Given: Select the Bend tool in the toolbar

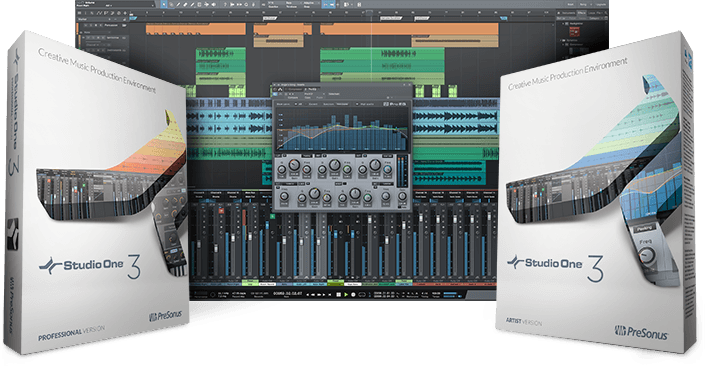Looking at the screenshot, I should [206, 4].
